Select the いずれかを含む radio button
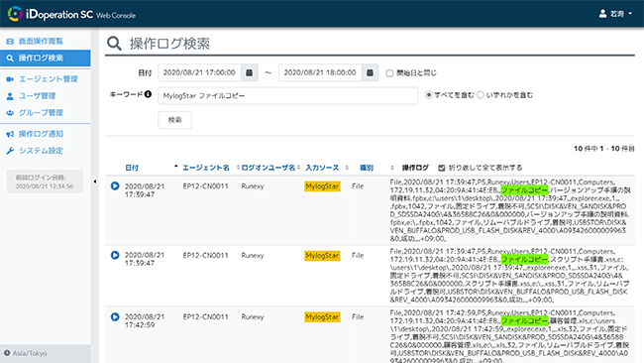Screen dimensions: 644x363 481,95
